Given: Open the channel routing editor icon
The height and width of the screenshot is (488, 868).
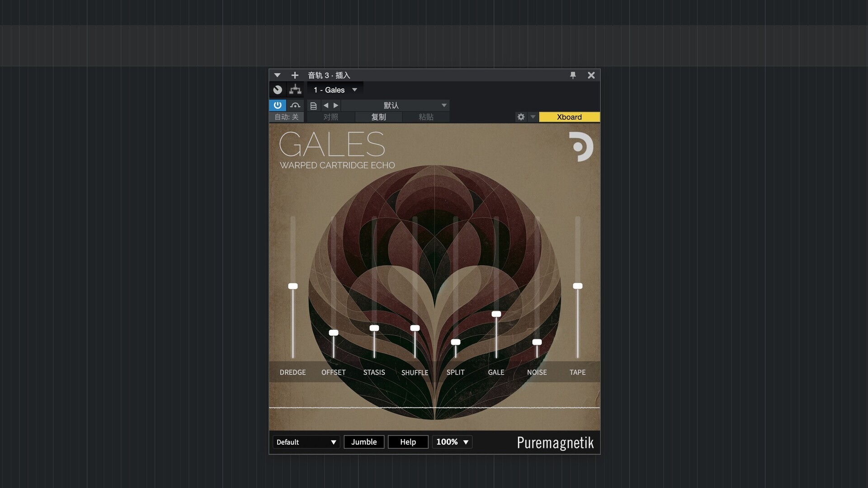Looking at the screenshot, I should click(295, 90).
